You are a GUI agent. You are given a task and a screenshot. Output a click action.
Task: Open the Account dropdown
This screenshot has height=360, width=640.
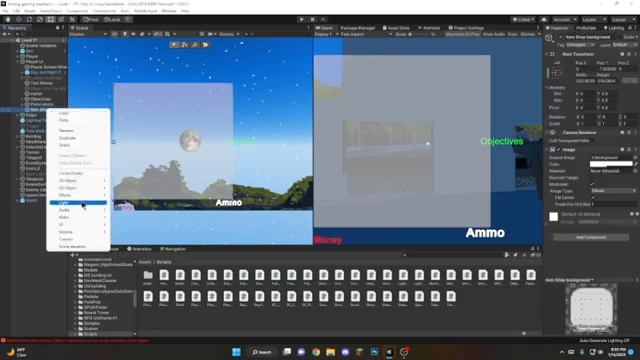coord(564,19)
